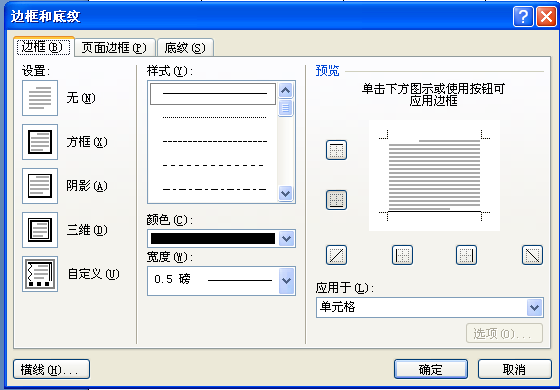
Task: Click the 横线 horizontal line button
Action: tap(51, 369)
